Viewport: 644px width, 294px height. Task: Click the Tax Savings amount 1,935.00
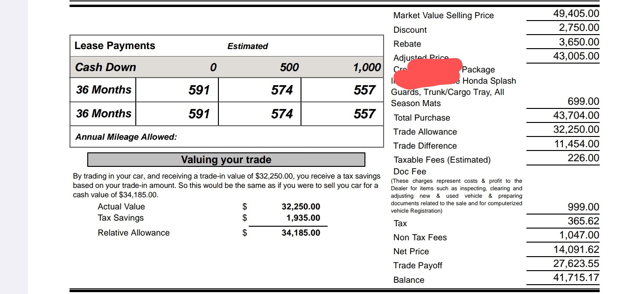303,218
